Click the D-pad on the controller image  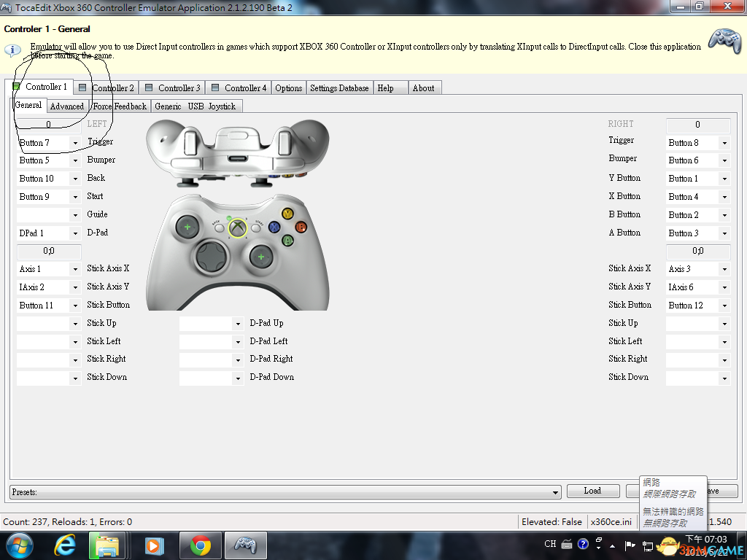coord(209,257)
